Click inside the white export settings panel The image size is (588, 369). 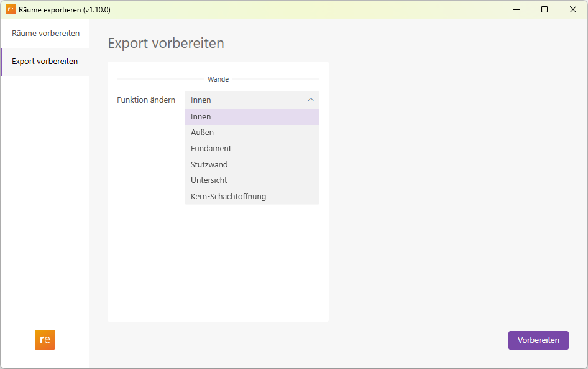pyautogui.click(x=218, y=268)
